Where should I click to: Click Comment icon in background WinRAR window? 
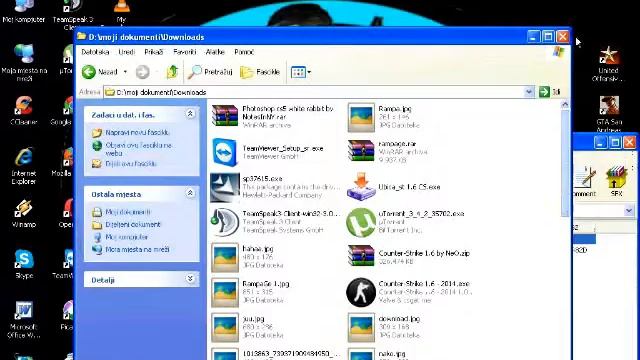(585, 182)
